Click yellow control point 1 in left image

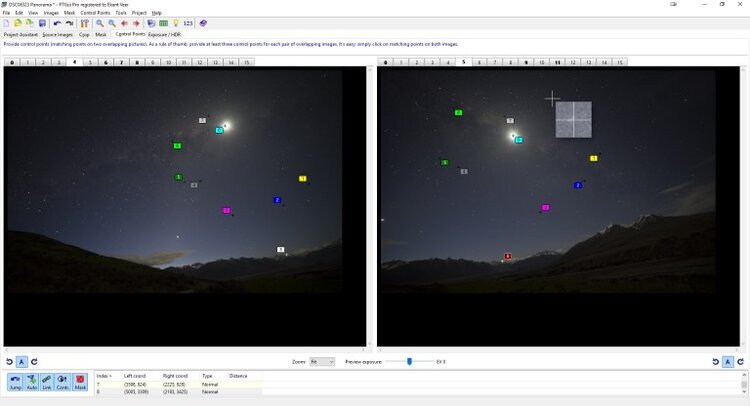[302, 178]
